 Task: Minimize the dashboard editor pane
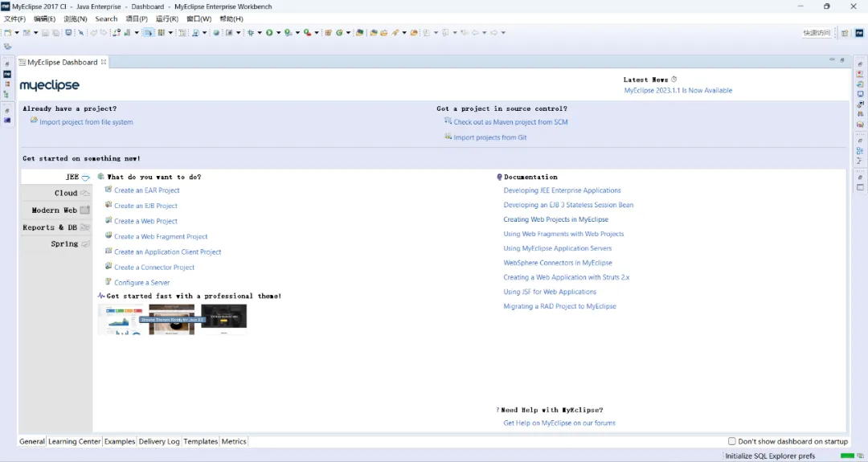pyautogui.click(x=832, y=59)
